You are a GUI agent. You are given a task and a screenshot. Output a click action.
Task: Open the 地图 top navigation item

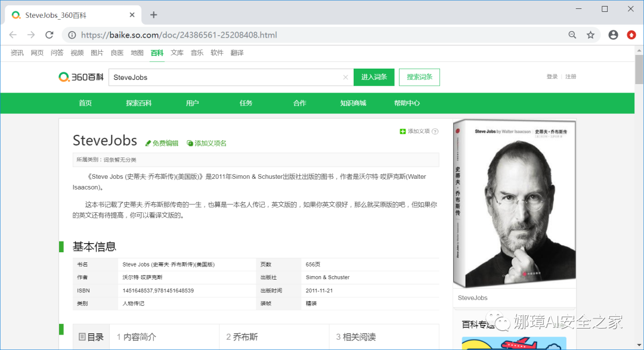[137, 52]
